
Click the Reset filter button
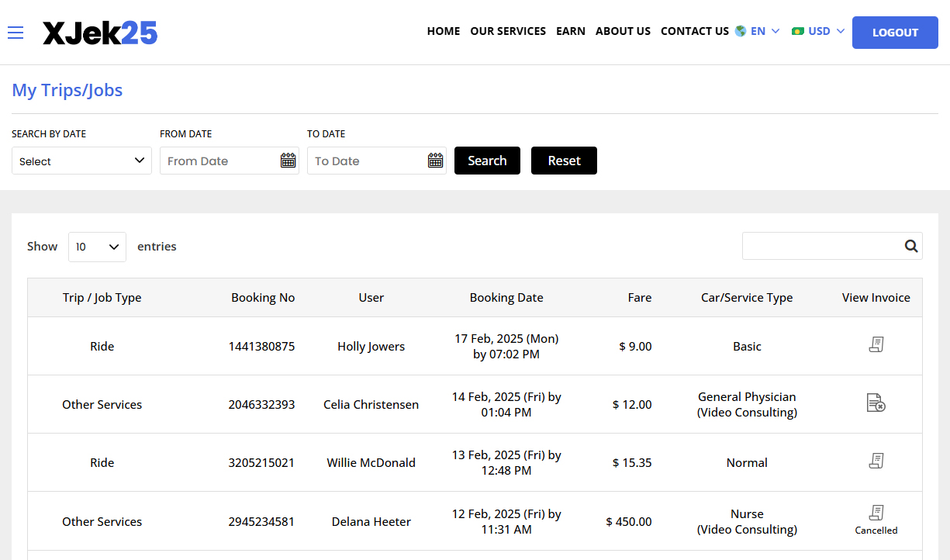click(x=564, y=161)
